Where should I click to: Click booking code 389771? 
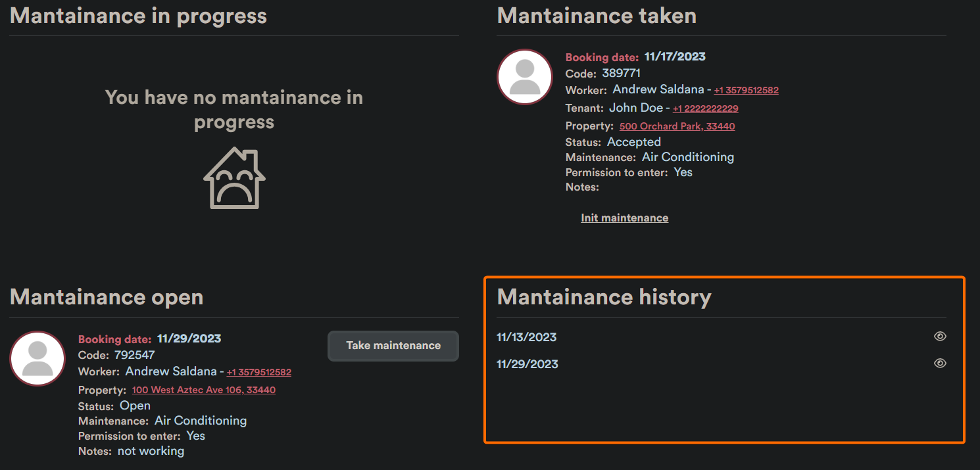point(621,73)
